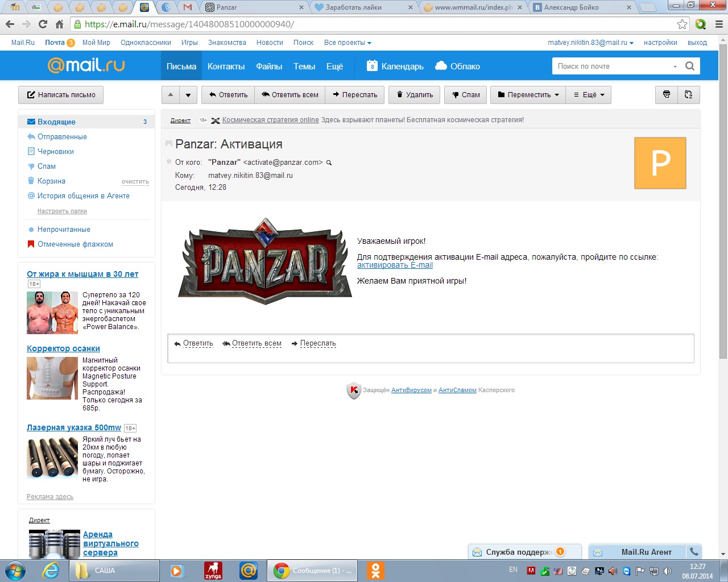
Task: Click Panzar sender avatar
Action: click(660, 163)
